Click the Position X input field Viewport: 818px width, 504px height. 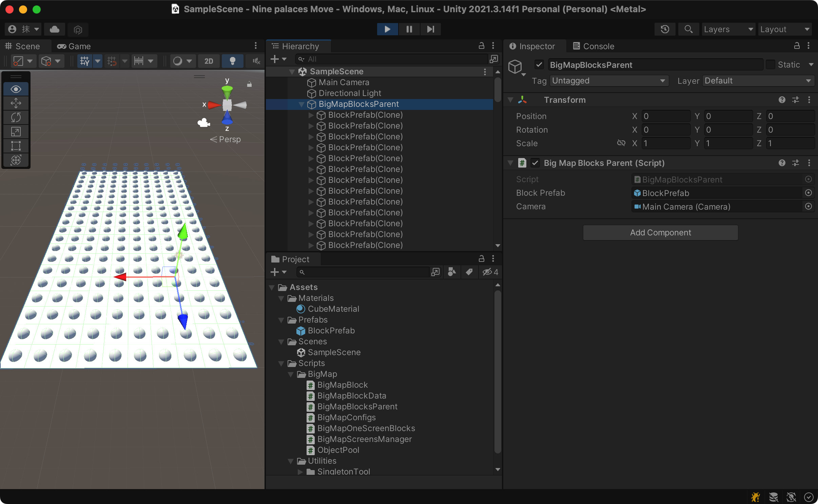tap(665, 116)
